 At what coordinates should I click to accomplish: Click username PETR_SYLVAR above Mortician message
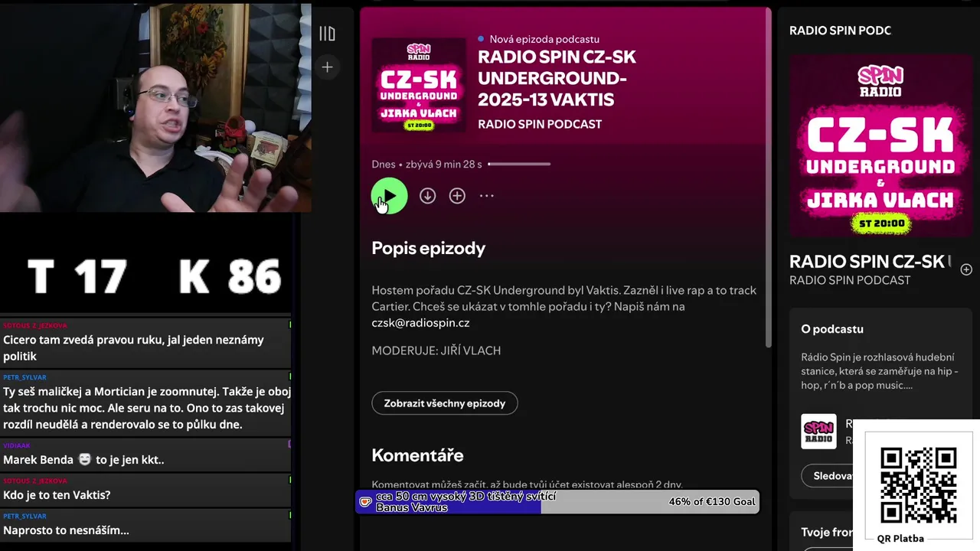click(24, 377)
